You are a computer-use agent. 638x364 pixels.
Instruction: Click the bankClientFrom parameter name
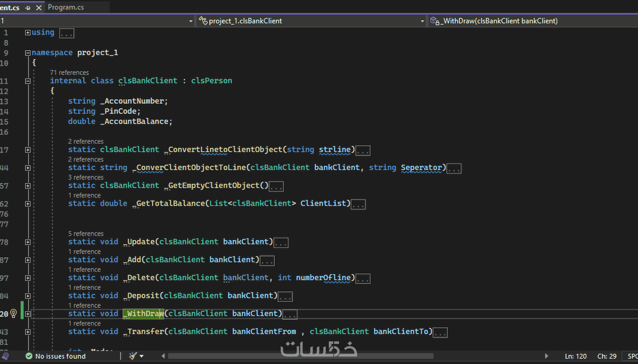pyautogui.click(x=264, y=331)
